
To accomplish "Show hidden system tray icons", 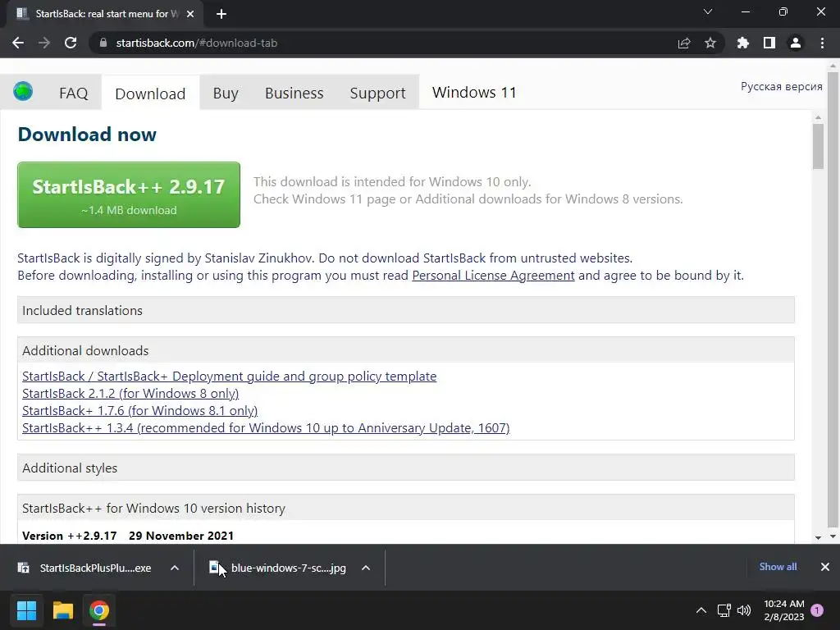I will (701, 610).
